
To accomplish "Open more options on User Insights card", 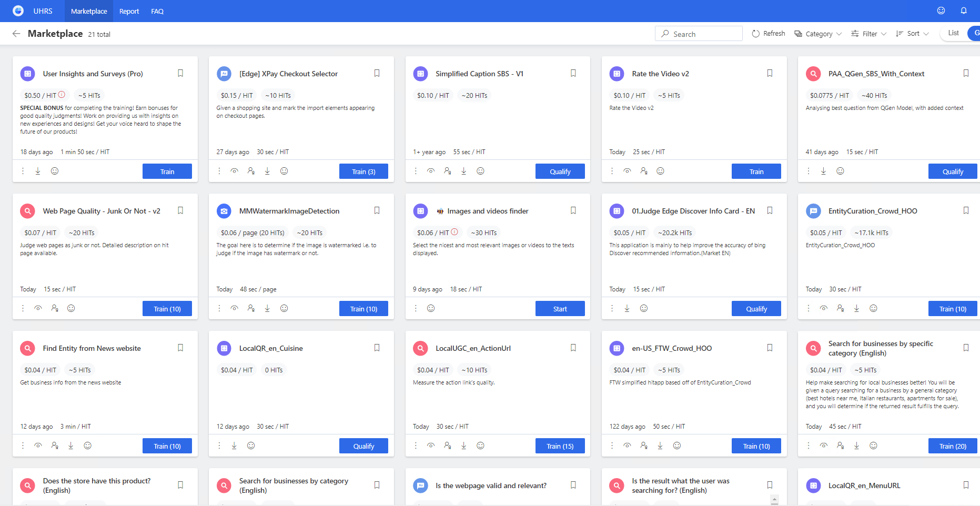I will [x=23, y=171].
